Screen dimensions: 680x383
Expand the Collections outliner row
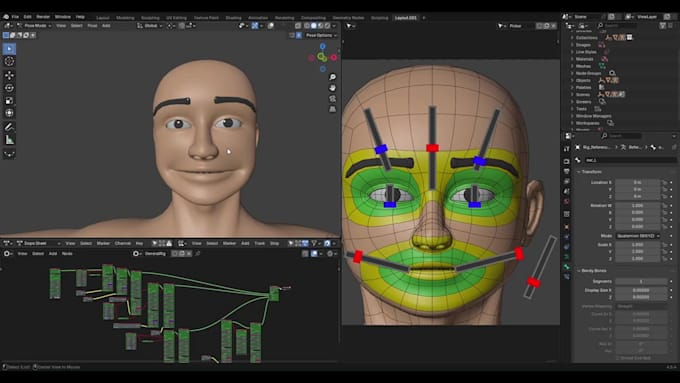[x=572, y=38]
